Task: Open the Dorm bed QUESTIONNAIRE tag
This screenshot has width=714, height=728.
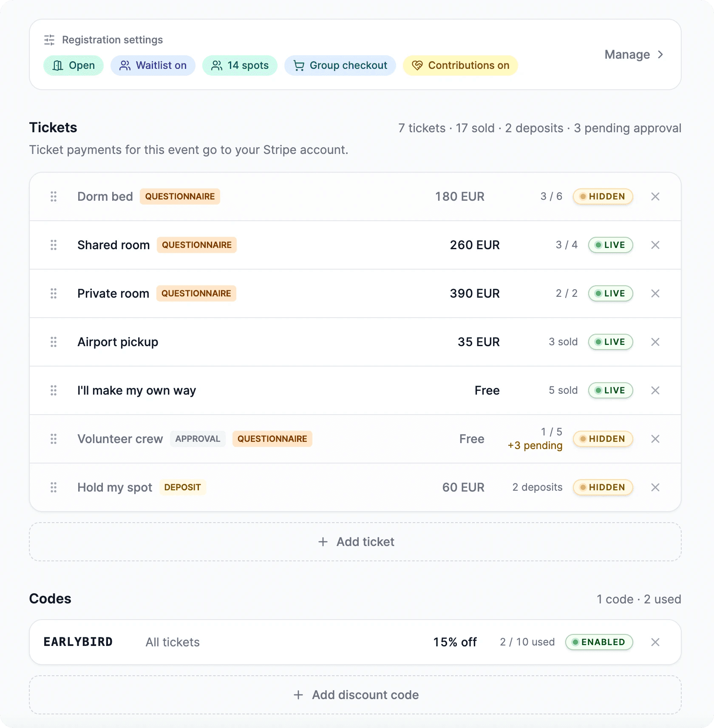Action: [180, 196]
